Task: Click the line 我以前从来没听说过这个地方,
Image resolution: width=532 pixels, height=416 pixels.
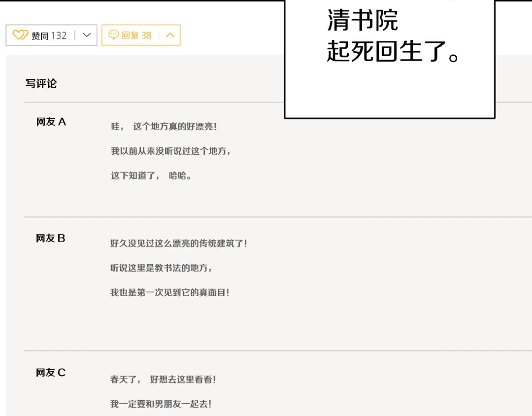Action: click(171, 151)
